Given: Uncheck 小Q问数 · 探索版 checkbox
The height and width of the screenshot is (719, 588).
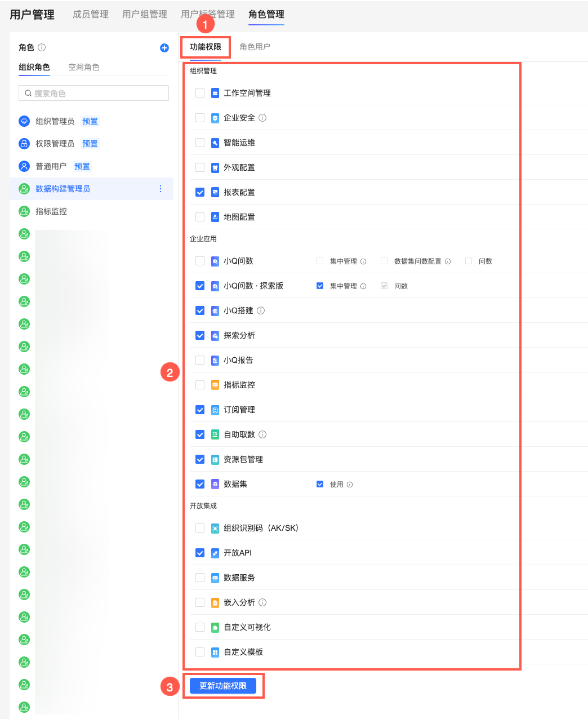Looking at the screenshot, I should pyautogui.click(x=200, y=286).
